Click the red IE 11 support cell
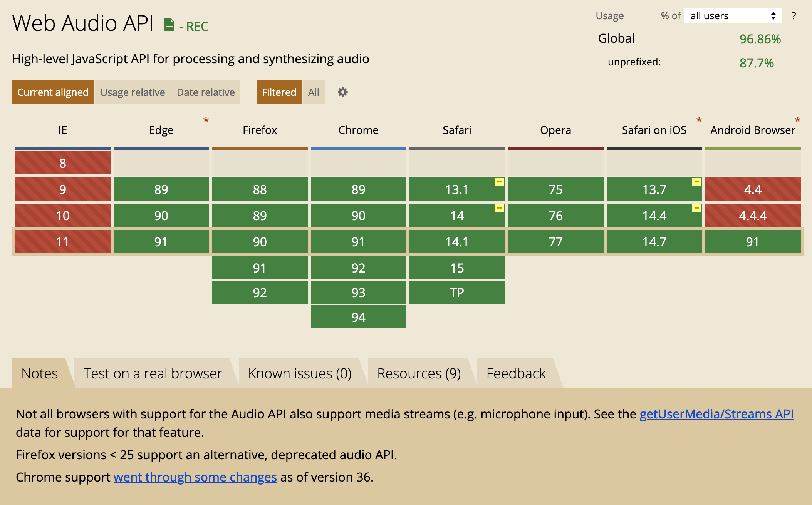 coord(62,242)
